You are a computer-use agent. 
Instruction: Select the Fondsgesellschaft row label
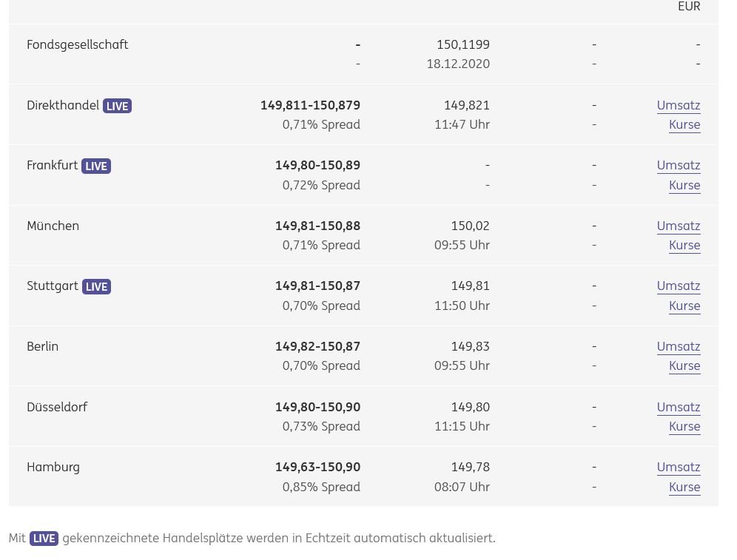[x=78, y=44]
